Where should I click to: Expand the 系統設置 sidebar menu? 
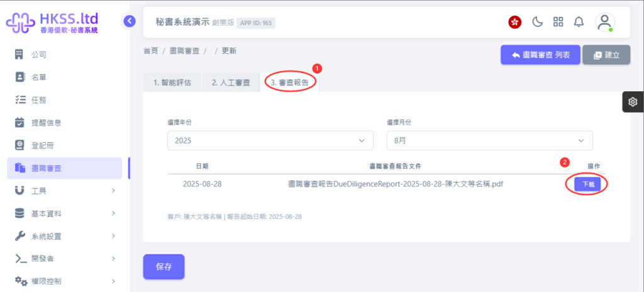coord(63,236)
